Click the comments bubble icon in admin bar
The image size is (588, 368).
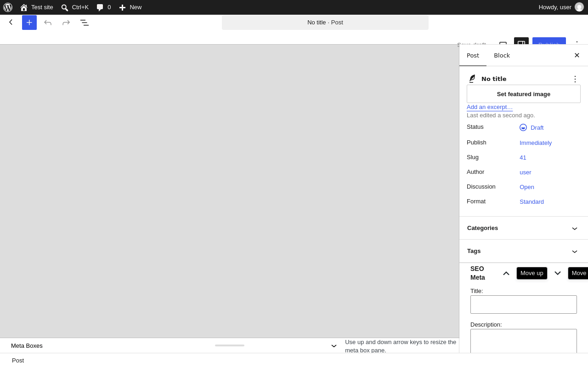click(100, 7)
